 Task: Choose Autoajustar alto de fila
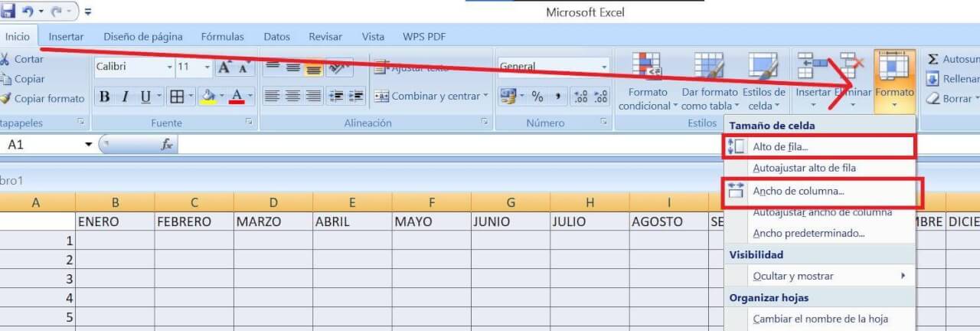coord(819,168)
